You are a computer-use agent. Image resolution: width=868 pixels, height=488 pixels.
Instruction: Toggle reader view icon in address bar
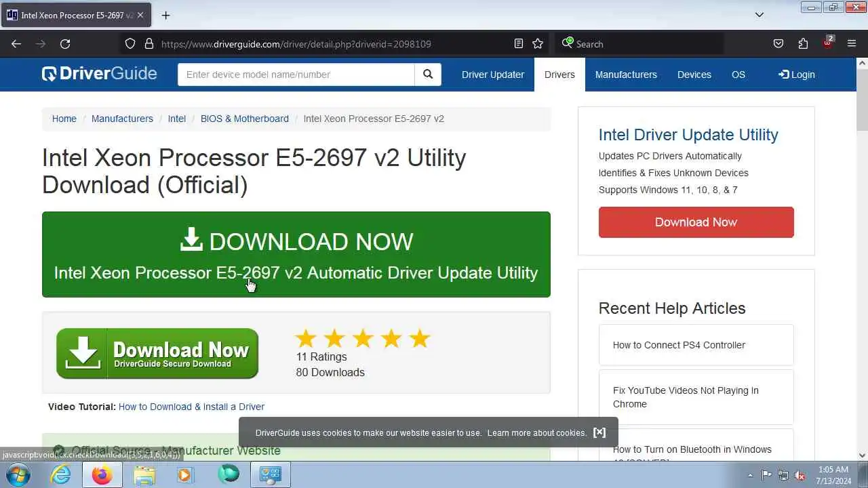pyautogui.click(x=519, y=44)
